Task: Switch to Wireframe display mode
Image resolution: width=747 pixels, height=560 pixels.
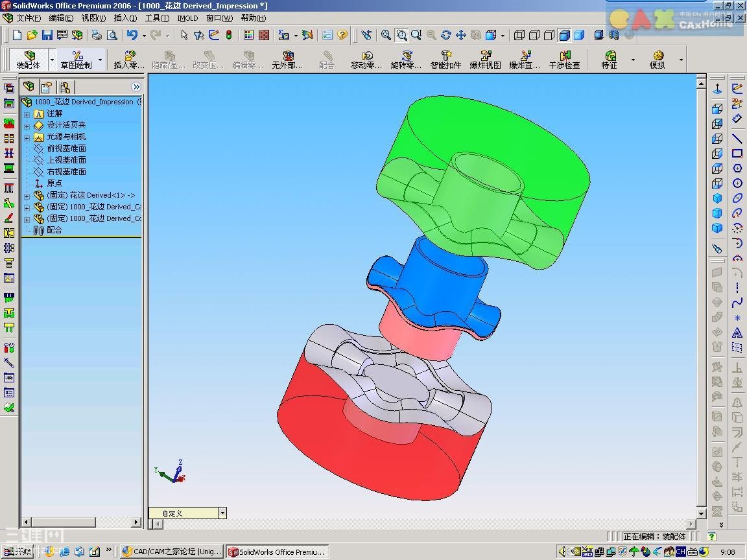Action: point(519,35)
